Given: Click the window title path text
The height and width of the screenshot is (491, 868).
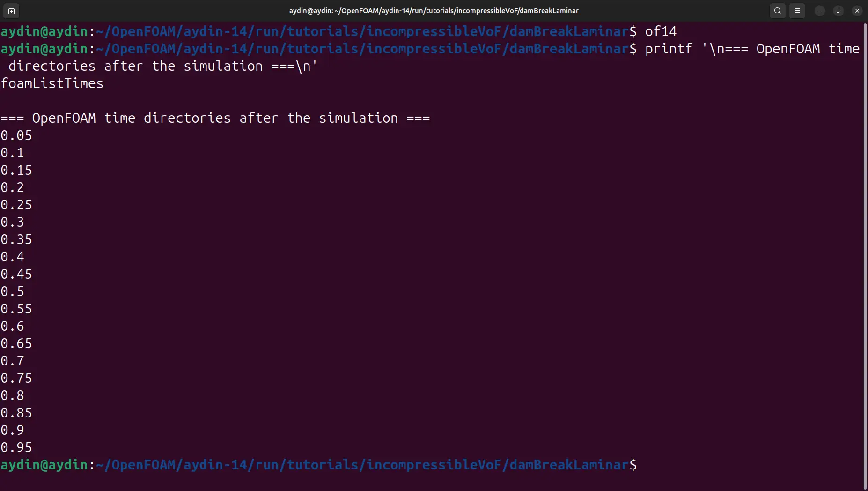Looking at the screenshot, I should (x=434, y=11).
